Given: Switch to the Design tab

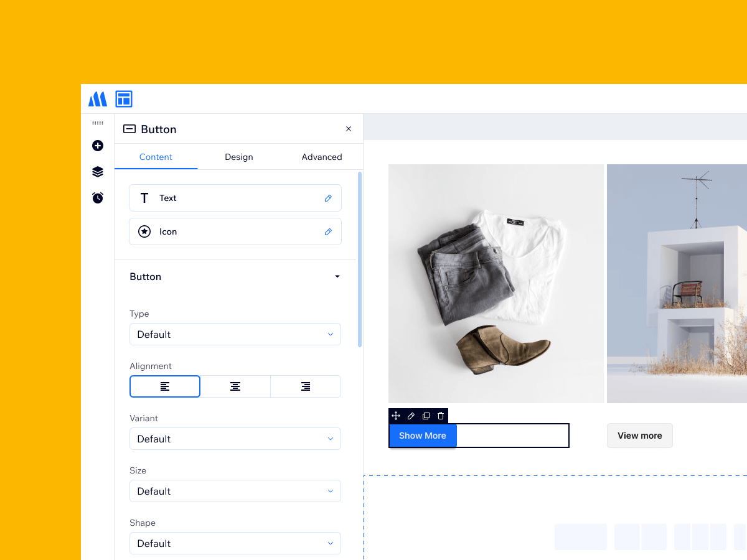Looking at the screenshot, I should 239,157.
